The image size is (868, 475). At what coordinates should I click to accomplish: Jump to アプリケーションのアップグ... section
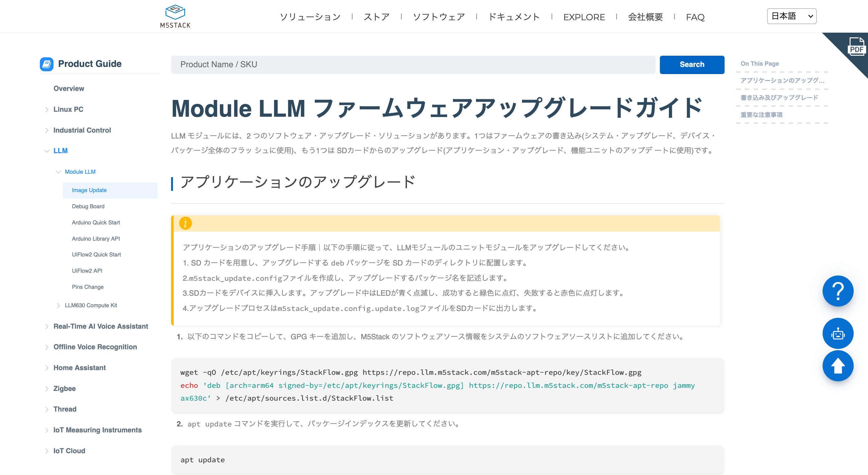click(x=782, y=81)
